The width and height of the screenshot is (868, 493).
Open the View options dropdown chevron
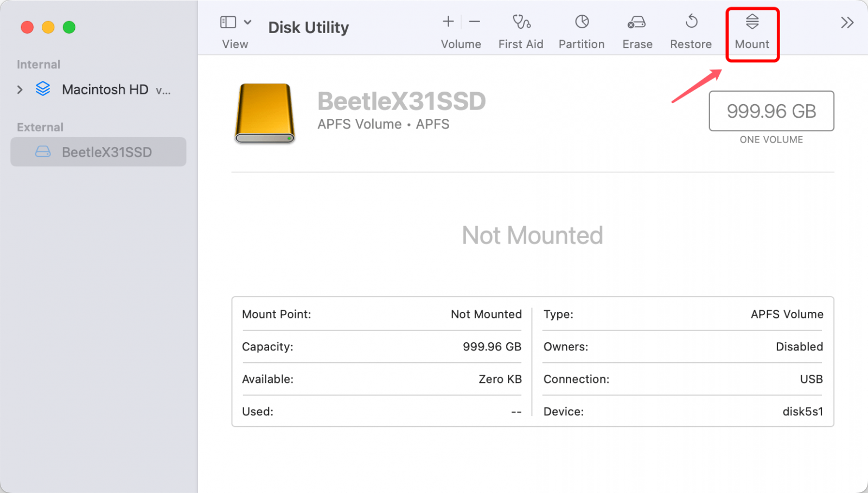[x=247, y=22]
